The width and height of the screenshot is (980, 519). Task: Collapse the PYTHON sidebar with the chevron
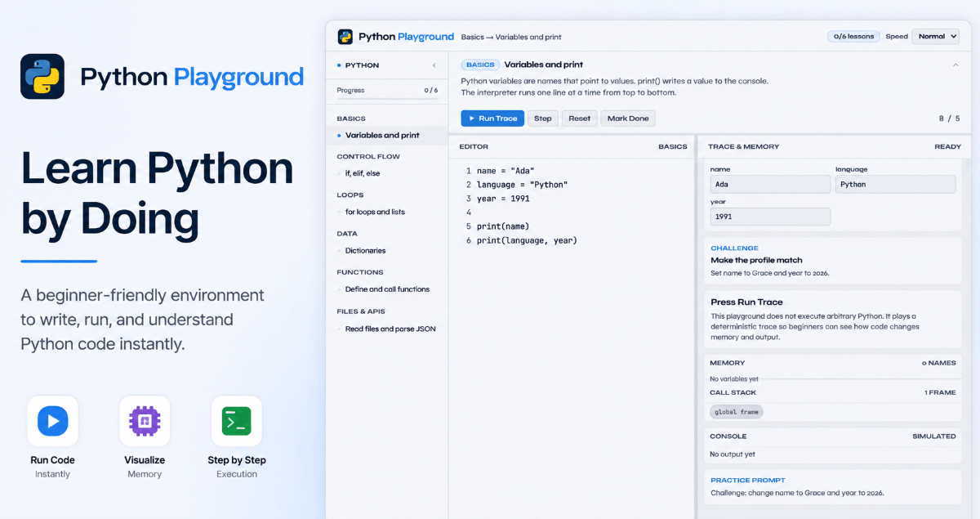434,65
